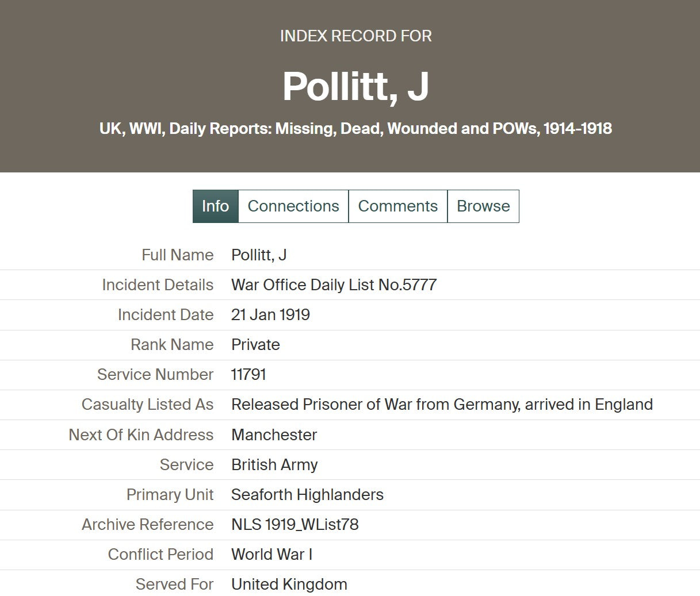Go to the Browse tab
Screen dimensions: 700x596
click(483, 206)
